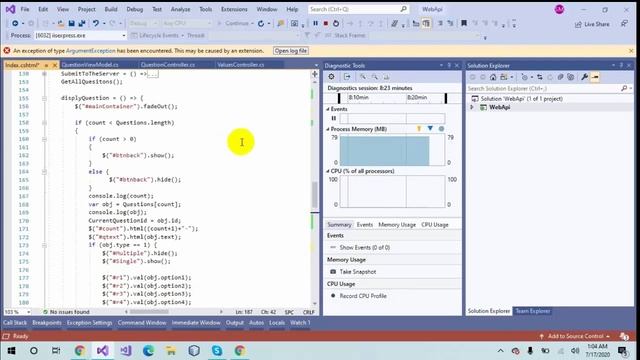The height and width of the screenshot is (360, 640).
Task: Click the Diagnostic Tools output export icon
Action: 347,77
